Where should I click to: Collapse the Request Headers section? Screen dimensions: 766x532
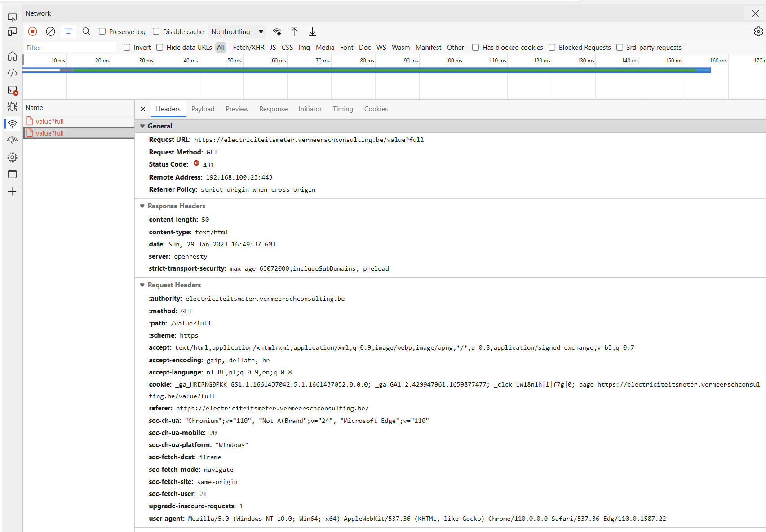[142, 285]
